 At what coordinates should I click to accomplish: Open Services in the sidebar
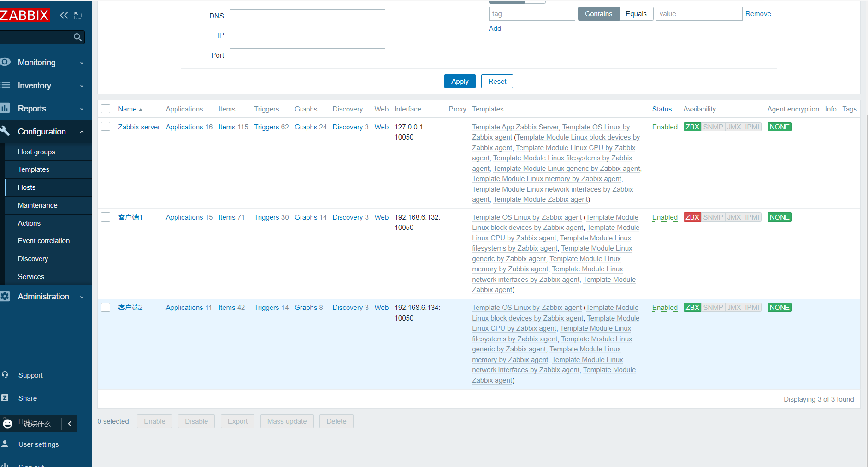tap(31, 277)
